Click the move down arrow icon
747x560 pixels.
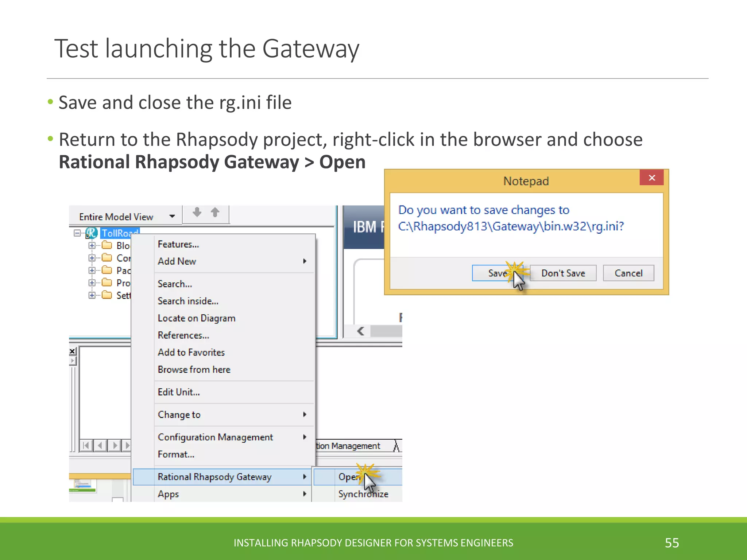tap(197, 212)
